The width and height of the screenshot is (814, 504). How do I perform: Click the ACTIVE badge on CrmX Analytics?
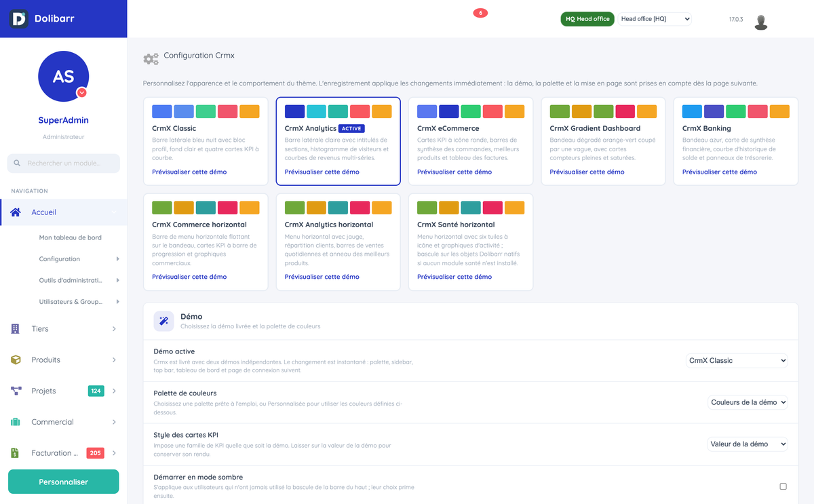(x=352, y=128)
